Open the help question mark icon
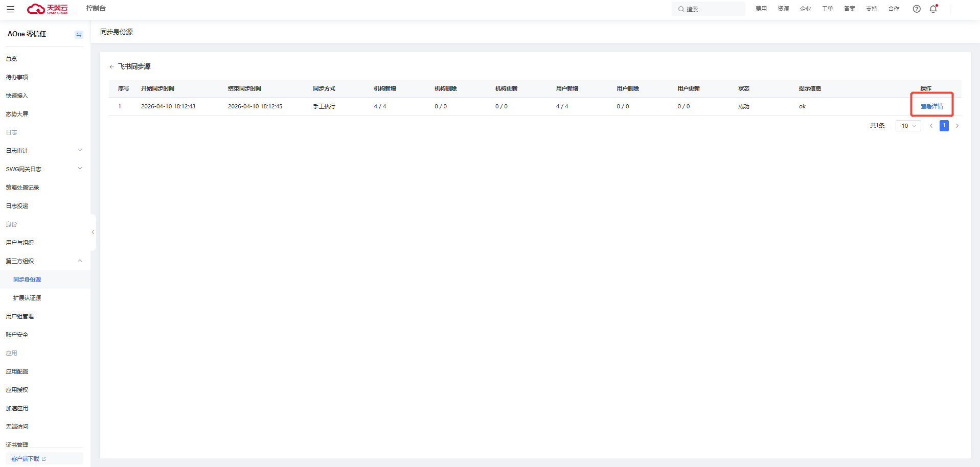 (917, 9)
